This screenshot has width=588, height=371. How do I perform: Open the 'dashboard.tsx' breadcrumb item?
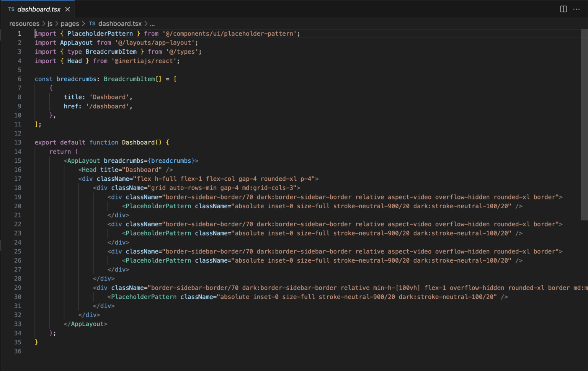click(120, 23)
